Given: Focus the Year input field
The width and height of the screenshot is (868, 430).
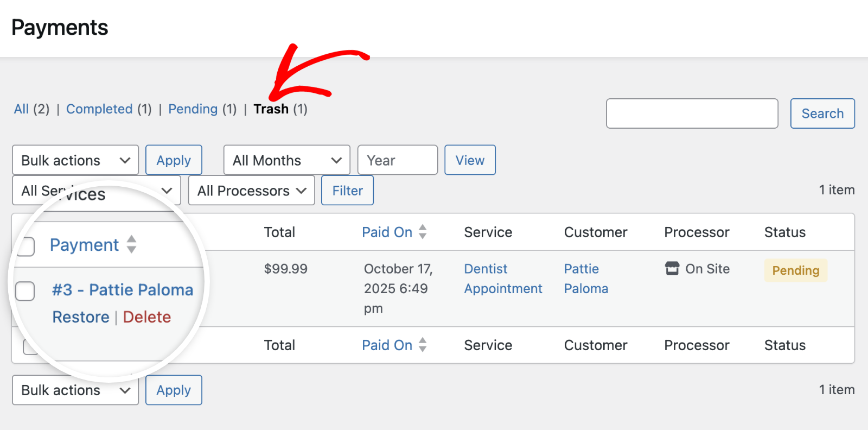Looking at the screenshot, I should (x=397, y=160).
